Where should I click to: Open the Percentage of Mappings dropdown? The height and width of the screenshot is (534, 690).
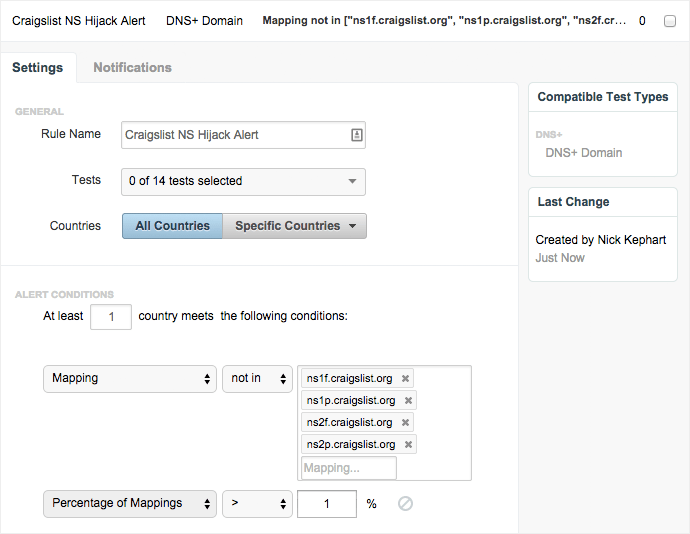click(130, 504)
